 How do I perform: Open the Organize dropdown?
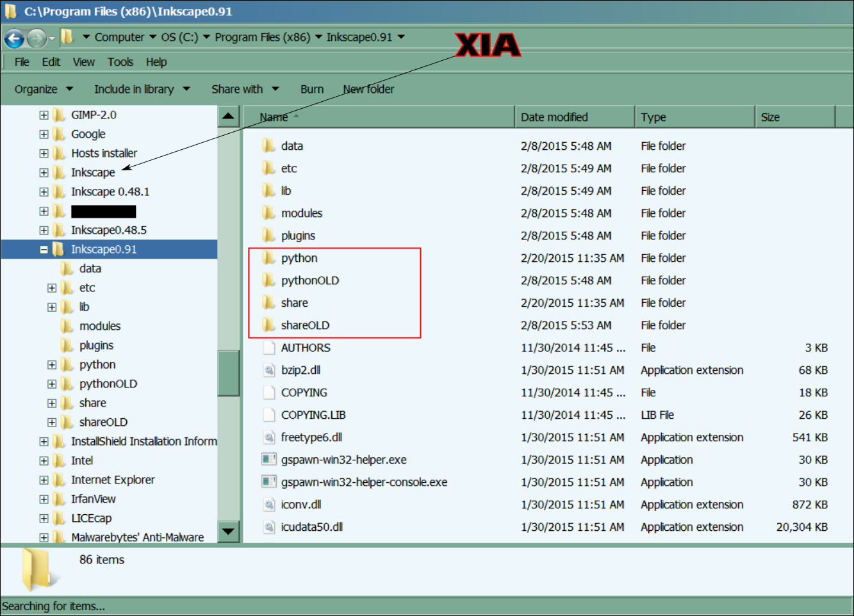tap(44, 89)
